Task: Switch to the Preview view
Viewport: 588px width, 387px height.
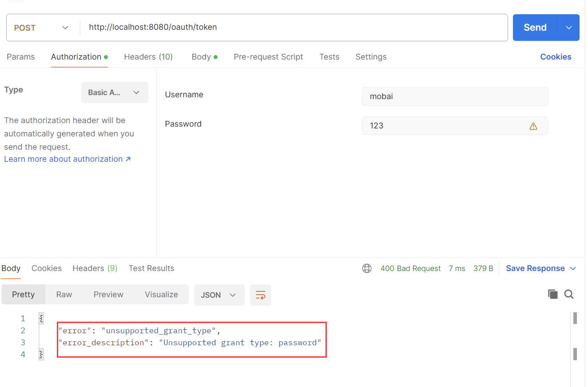Action: 108,295
